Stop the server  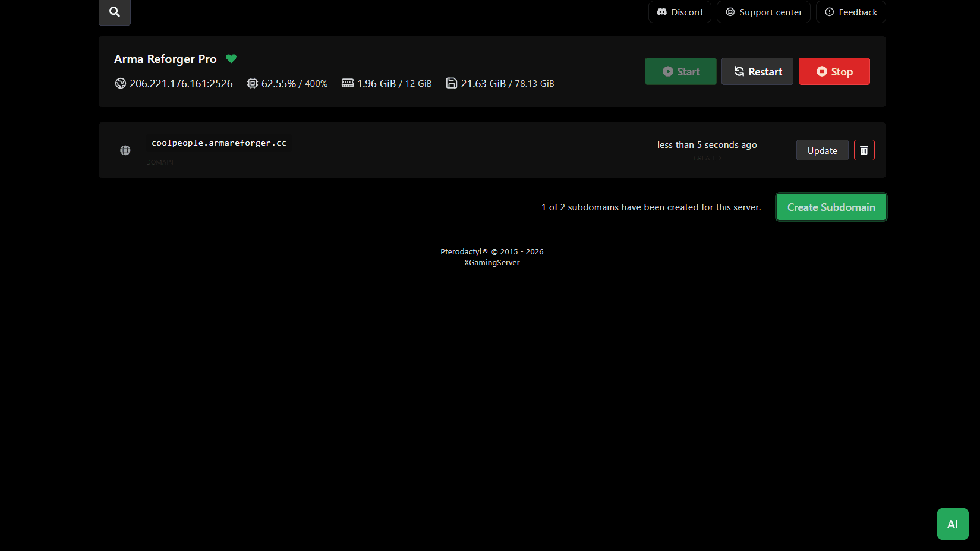point(834,71)
